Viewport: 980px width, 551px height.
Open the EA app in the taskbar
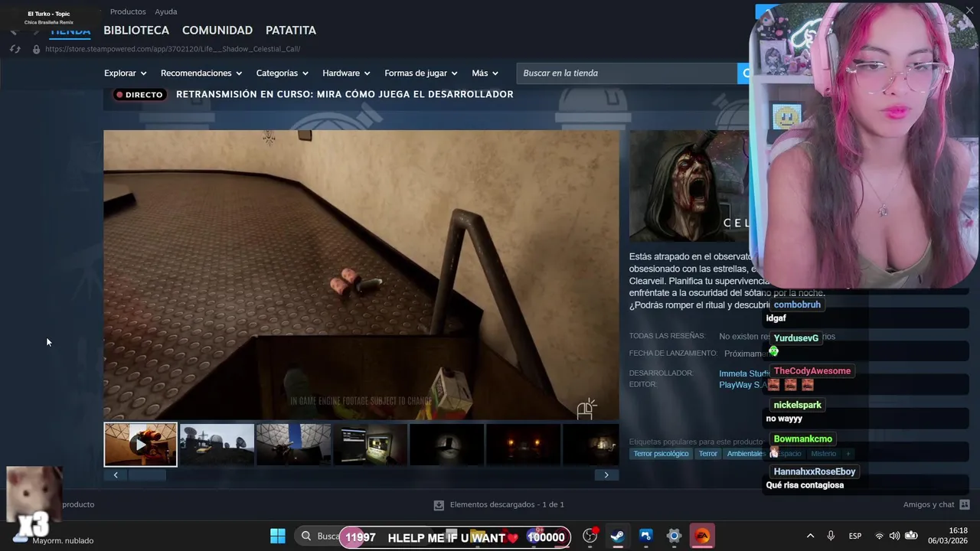click(x=701, y=536)
